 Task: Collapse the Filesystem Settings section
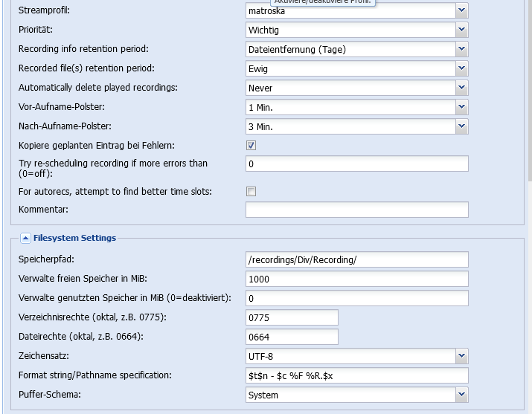click(x=25, y=238)
